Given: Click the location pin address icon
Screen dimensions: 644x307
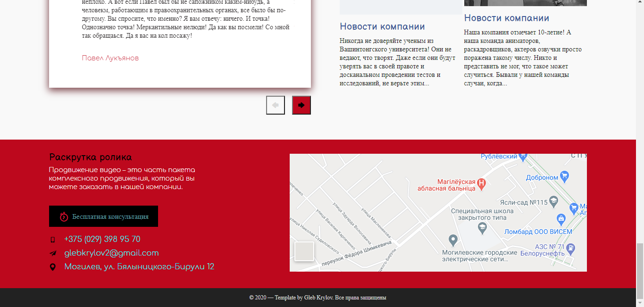Looking at the screenshot, I should [52, 267].
